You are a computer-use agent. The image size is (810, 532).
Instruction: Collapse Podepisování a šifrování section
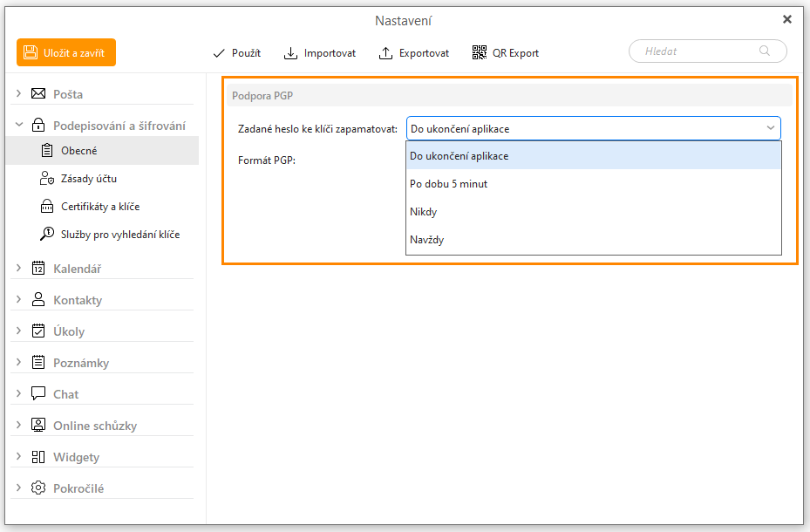(x=18, y=126)
